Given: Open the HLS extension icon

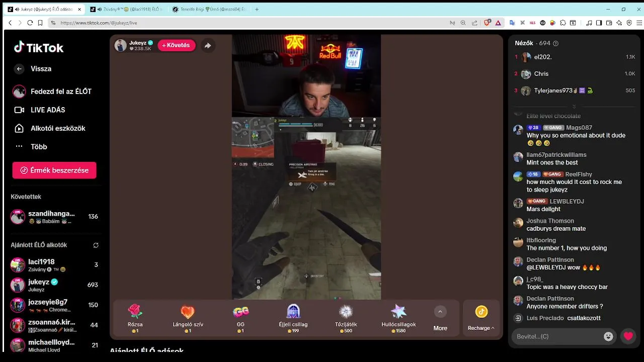Looking at the screenshot, I should point(532,23).
